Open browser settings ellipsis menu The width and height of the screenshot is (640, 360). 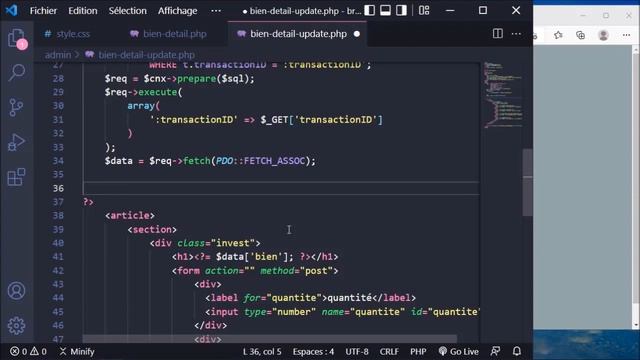[x=626, y=35]
